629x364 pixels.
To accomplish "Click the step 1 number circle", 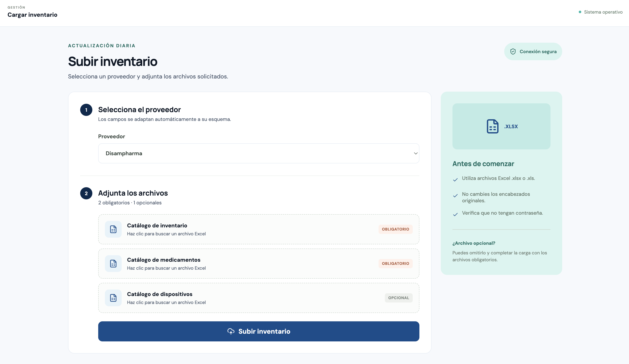I will tap(86, 110).
